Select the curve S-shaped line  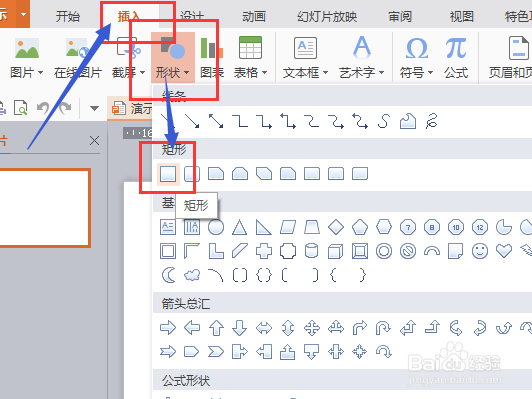point(383,121)
